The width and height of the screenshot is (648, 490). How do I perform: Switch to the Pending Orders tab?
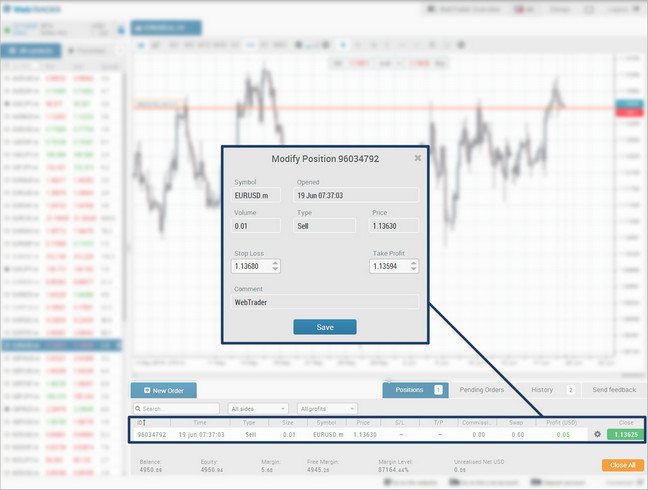(481, 389)
